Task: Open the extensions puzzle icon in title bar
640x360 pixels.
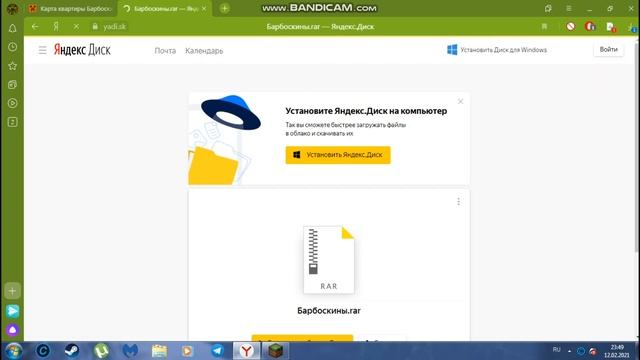Action: (548, 9)
